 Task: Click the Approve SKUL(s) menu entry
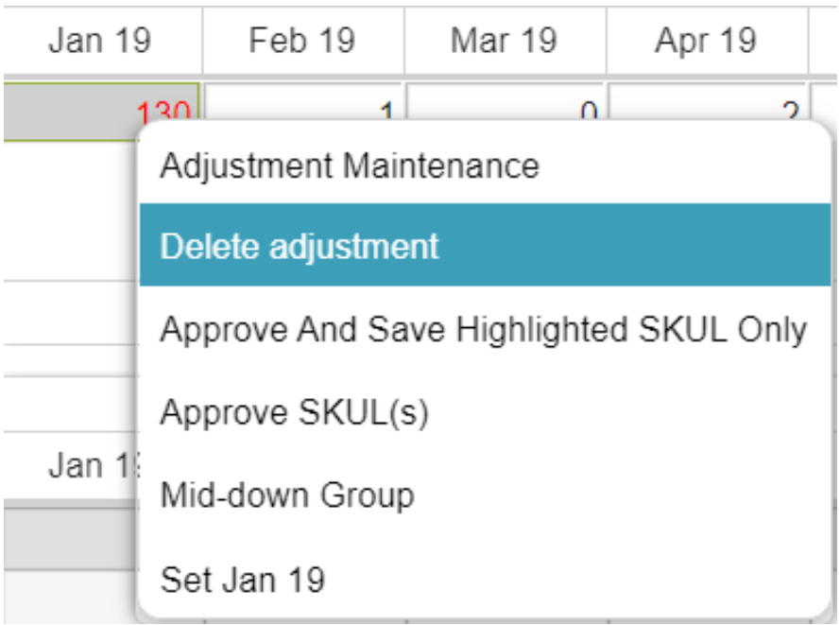coord(295,412)
